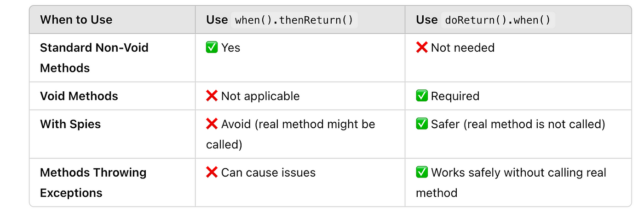Click red X next to Not needed
The width and height of the screenshot is (644, 213).
(x=422, y=47)
